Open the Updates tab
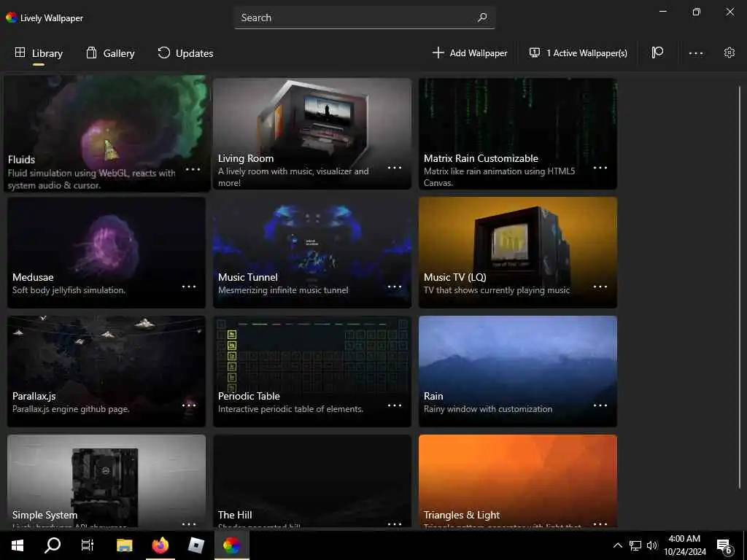747x560 pixels. click(185, 52)
